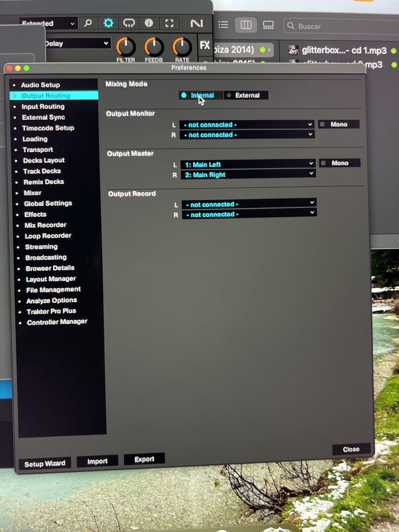Open Output Master R dropdown '2: Main Right'
The image size is (399, 532).
(x=248, y=174)
